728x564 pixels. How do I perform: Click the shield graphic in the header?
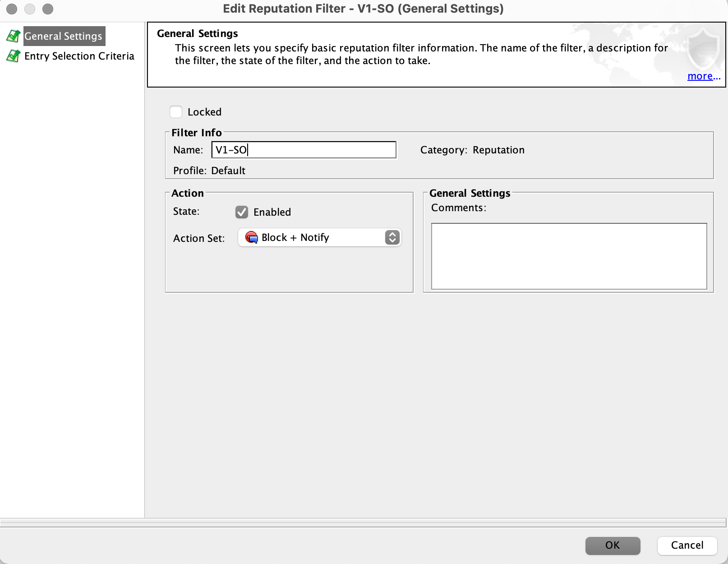point(702,49)
